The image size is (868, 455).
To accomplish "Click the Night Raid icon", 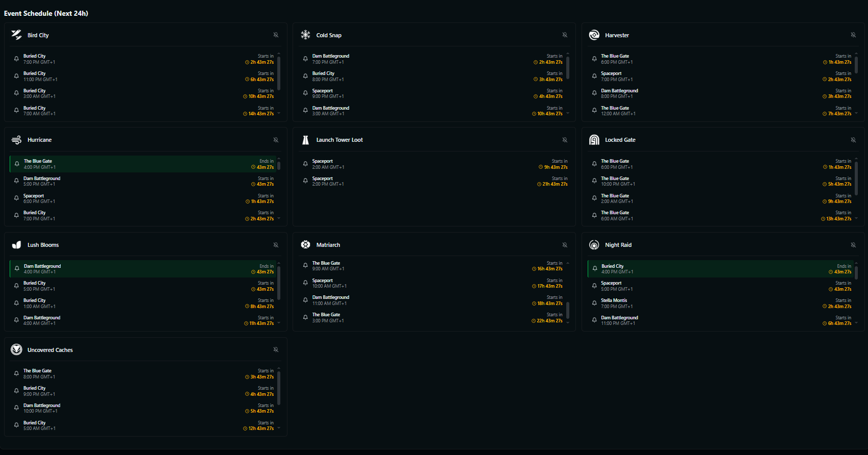I will (594, 245).
